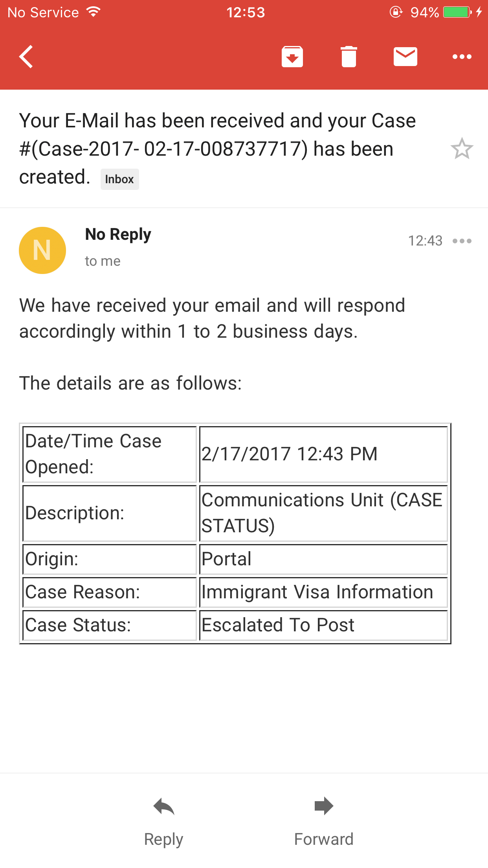Expand recipient details "to me"
488x868 pixels.
(x=103, y=261)
